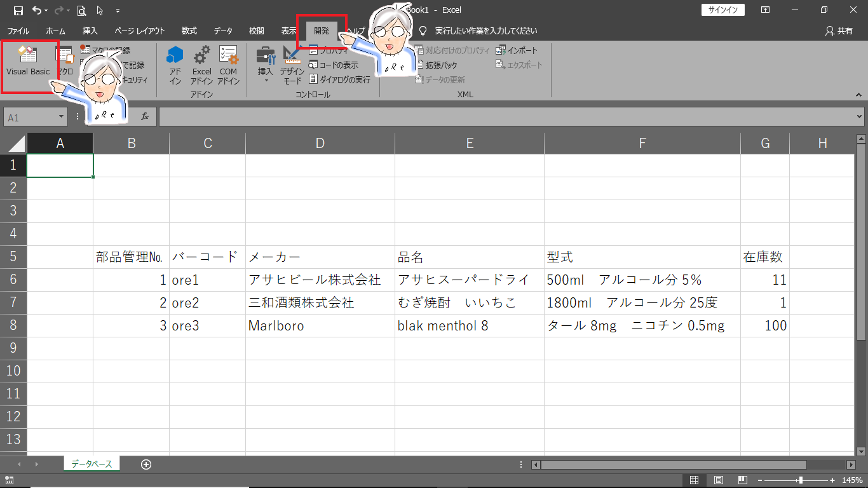Click the horizontal scrollbar right arrow
This screenshot has height=488, width=868.
pyautogui.click(x=851, y=464)
